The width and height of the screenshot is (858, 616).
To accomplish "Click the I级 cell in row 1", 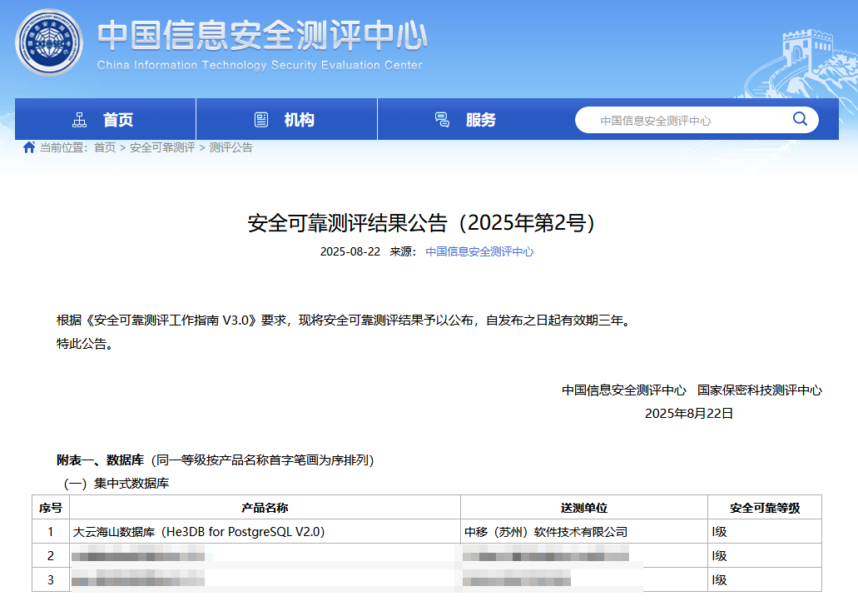I will pyautogui.click(x=765, y=532).
